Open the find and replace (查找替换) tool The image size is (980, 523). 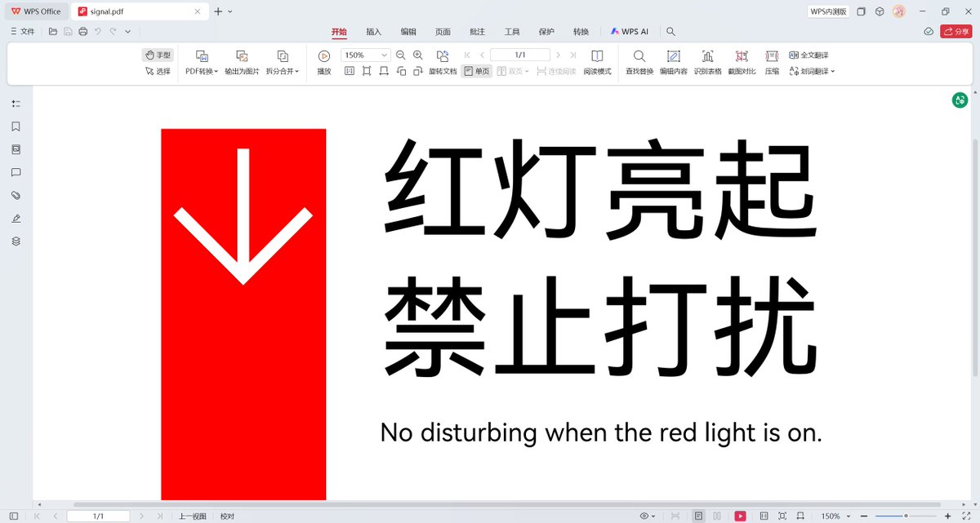pyautogui.click(x=639, y=61)
